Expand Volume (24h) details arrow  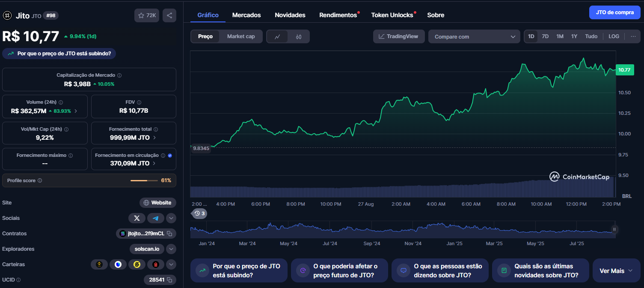tap(76, 111)
